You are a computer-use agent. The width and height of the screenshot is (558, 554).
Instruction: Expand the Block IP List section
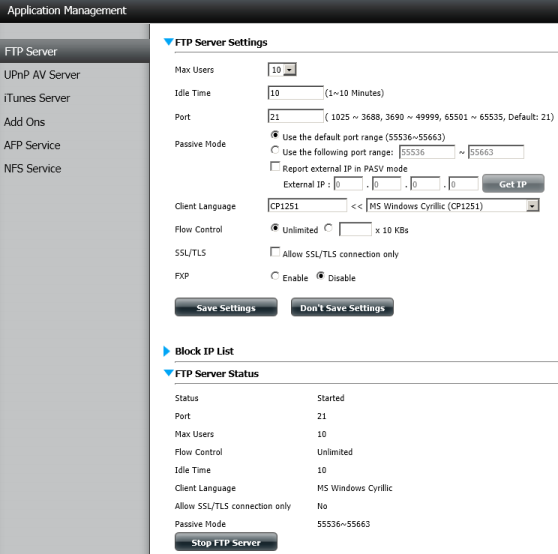(x=167, y=351)
